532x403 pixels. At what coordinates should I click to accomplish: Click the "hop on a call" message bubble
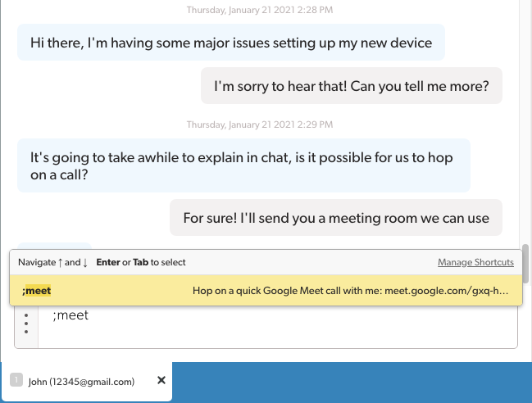coord(243,165)
